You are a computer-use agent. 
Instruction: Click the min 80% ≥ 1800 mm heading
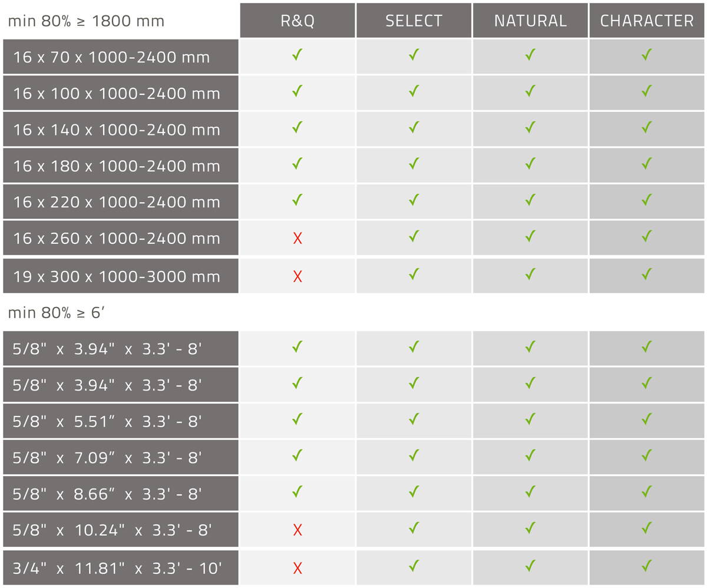tap(86, 21)
